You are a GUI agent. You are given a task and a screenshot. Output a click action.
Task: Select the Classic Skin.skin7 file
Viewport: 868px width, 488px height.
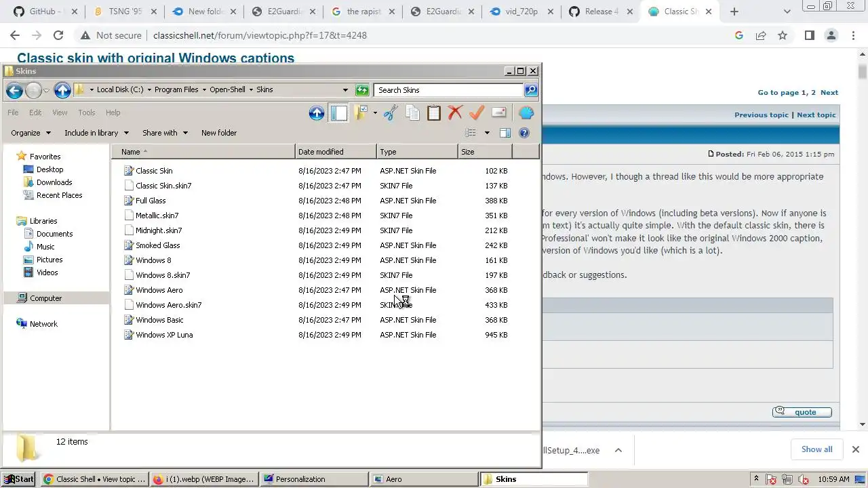point(163,186)
